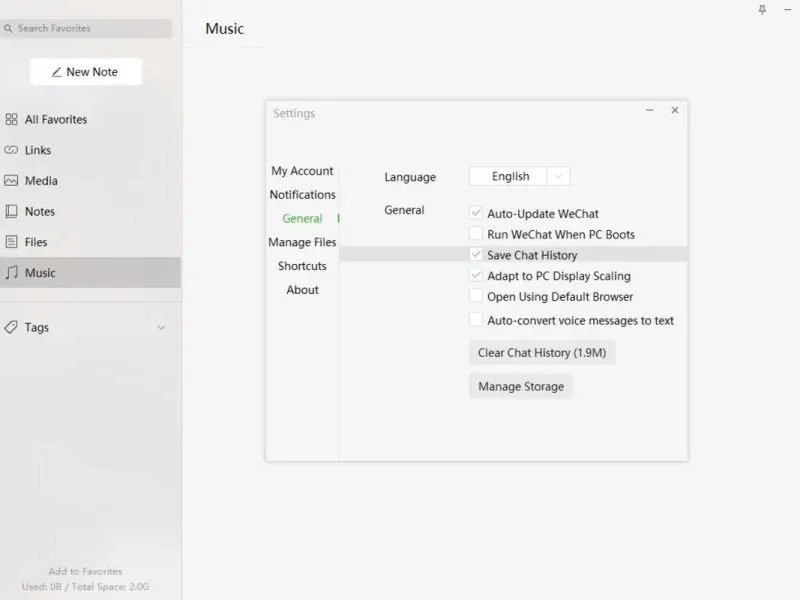The image size is (800, 600).
Task: Select Music category in sidebar
Action: coord(90,272)
